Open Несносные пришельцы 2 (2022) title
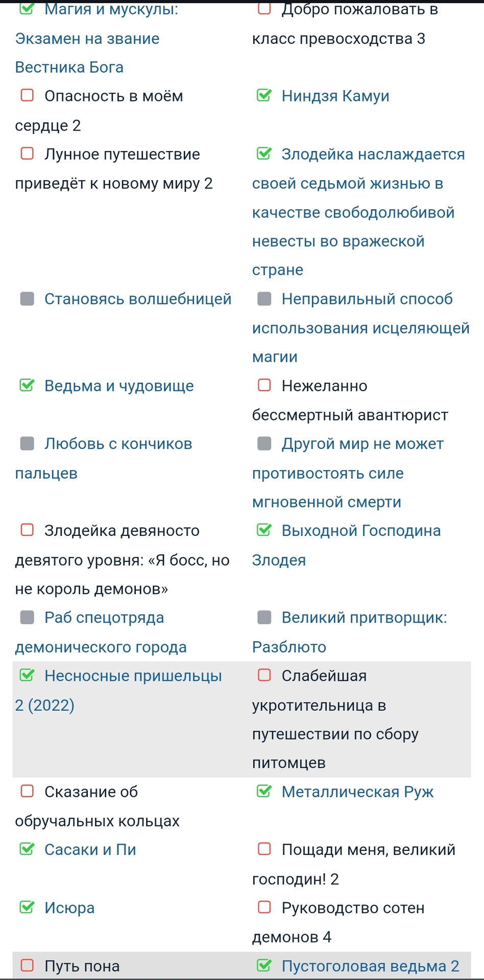The height and width of the screenshot is (980, 484). (133, 676)
